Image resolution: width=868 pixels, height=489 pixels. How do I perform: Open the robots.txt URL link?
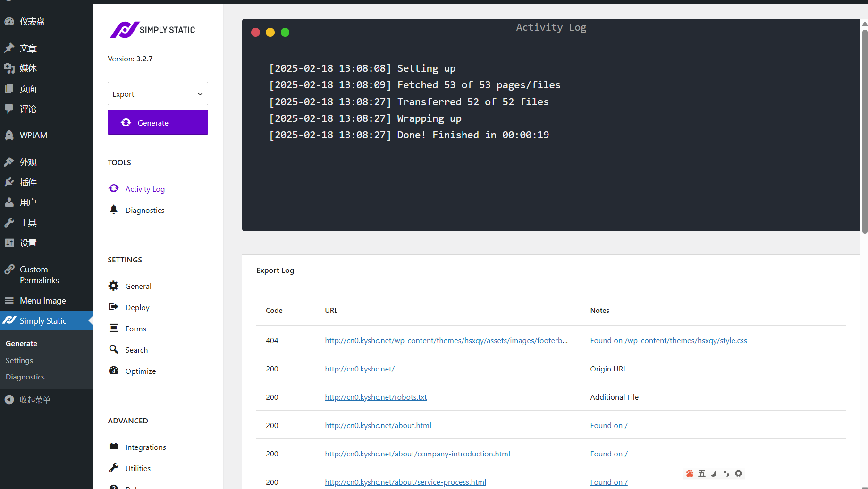tap(376, 397)
